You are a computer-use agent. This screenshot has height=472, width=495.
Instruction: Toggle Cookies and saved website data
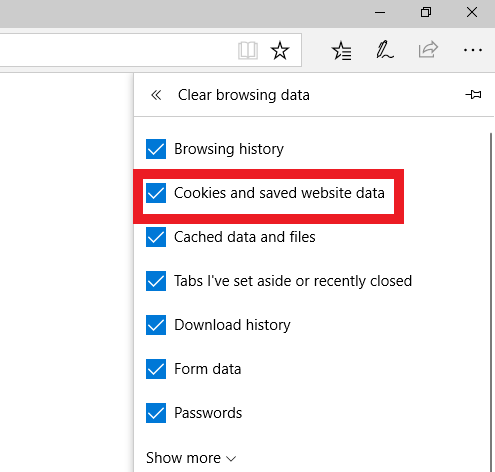[156, 193]
